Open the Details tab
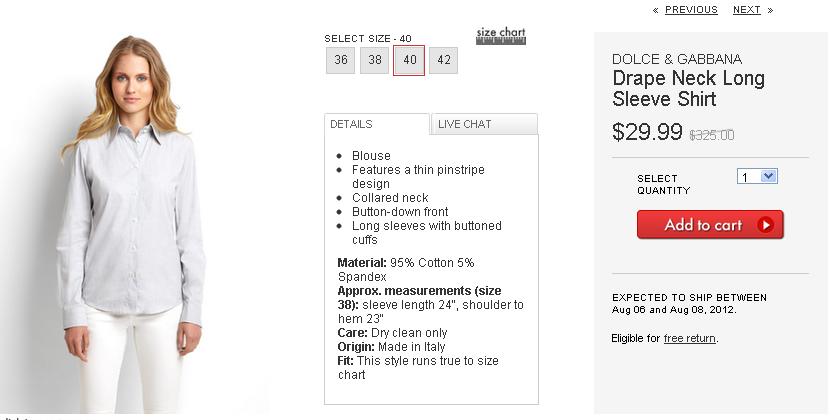831x420 pixels. click(377, 124)
